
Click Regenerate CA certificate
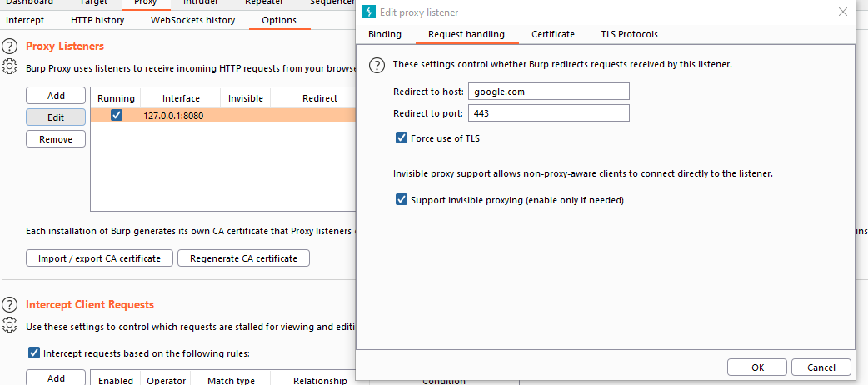pyautogui.click(x=243, y=258)
